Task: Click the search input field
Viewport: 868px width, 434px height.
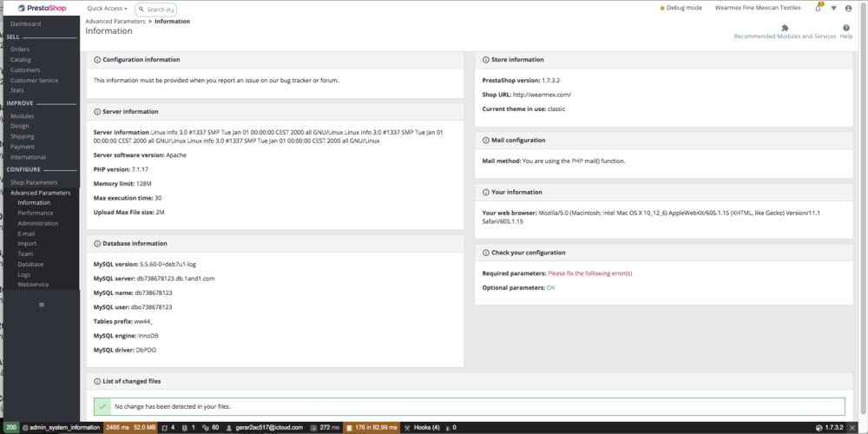Action: pos(156,9)
